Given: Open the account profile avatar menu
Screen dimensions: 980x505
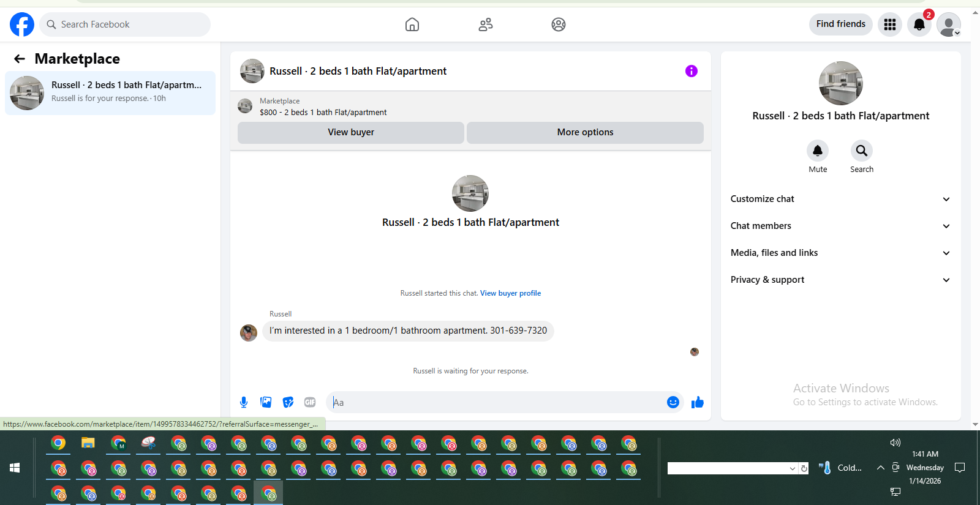Looking at the screenshot, I should pos(949,24).
